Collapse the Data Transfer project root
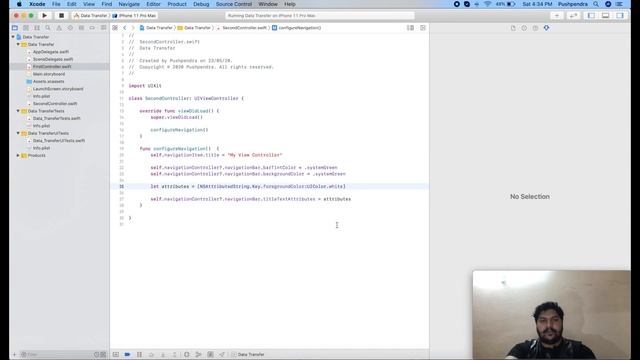640x360 pixels. click(x=13, y=37)
